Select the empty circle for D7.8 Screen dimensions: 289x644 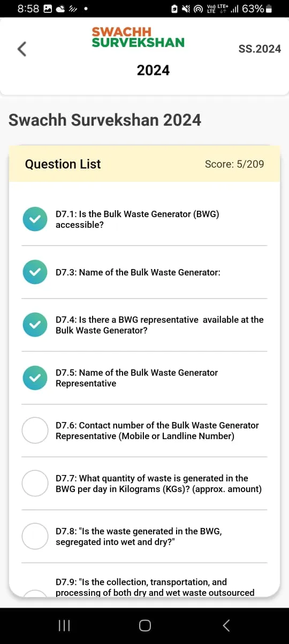pos(35,536)
